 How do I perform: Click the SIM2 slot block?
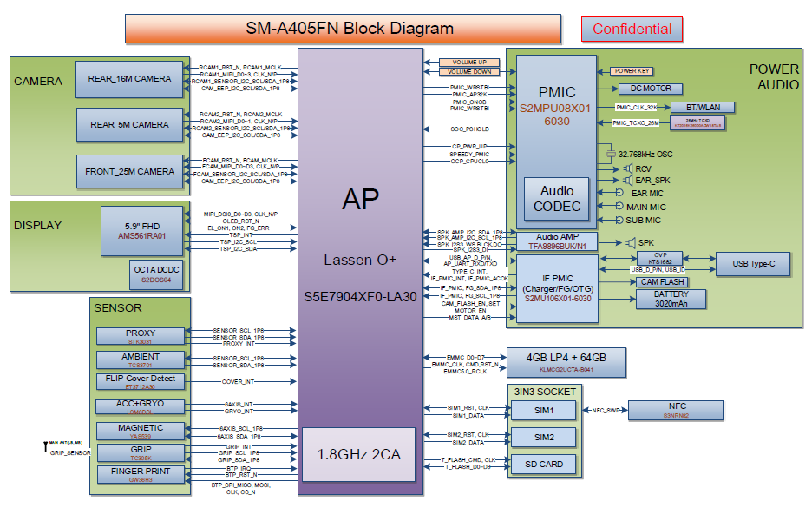tap(543, 438)
